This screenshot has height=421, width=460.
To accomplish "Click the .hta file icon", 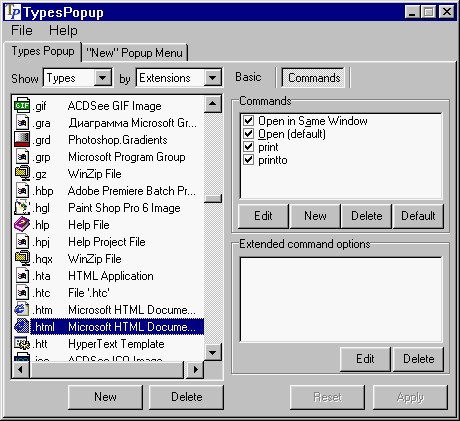I will pyautogui.click(x=22, y=276).
